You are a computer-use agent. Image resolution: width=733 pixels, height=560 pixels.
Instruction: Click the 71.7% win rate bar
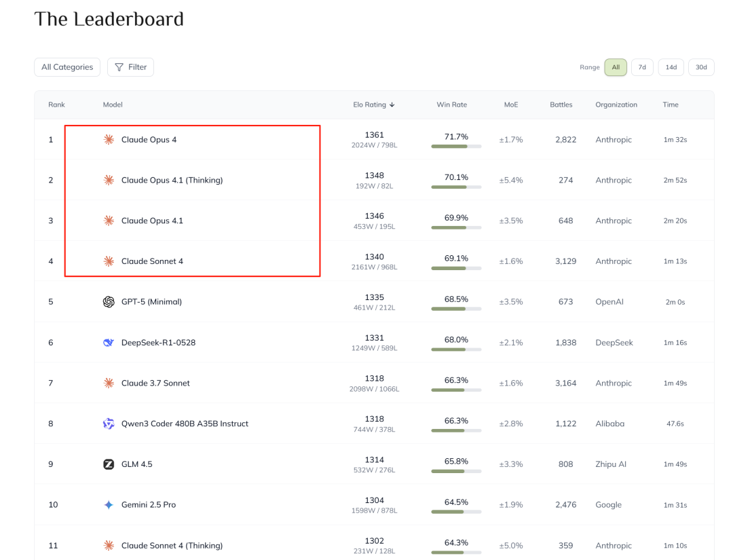click(456, 147)
